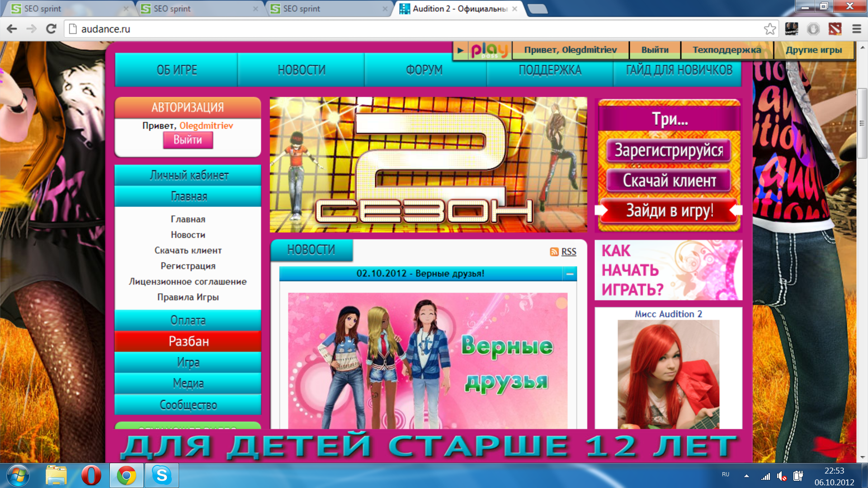Image resolution: width=868 pixels, height=488 pixels.
Task: Click the red Разбан section
Action: [x=188, y=341]
